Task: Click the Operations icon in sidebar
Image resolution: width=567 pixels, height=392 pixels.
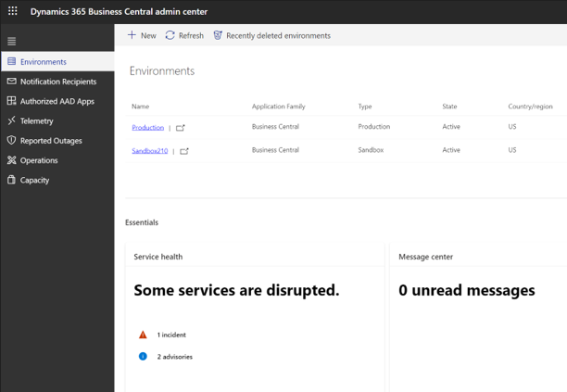Action: [11, 159]
